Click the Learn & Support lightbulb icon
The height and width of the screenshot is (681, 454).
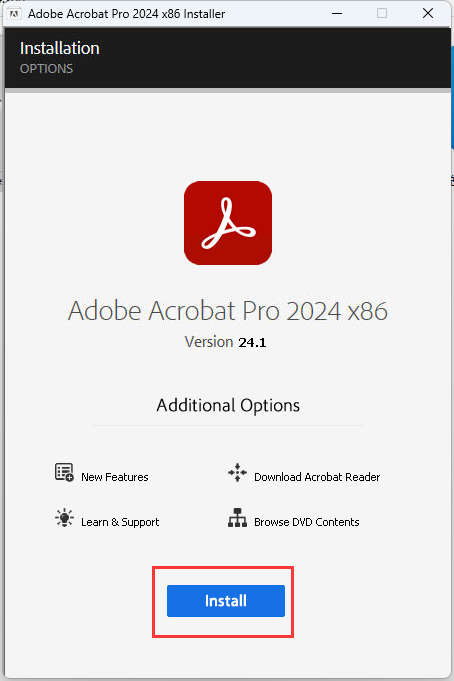tap(64, 518)
